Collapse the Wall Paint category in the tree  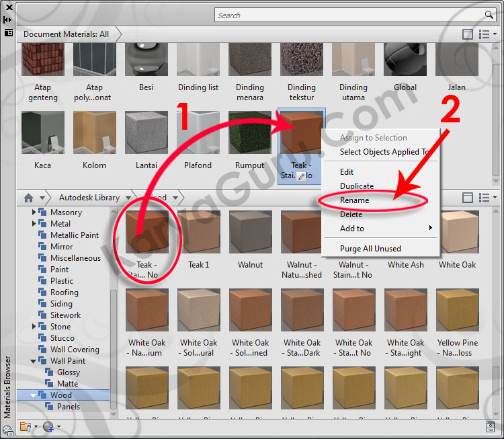tap(35, 361)
